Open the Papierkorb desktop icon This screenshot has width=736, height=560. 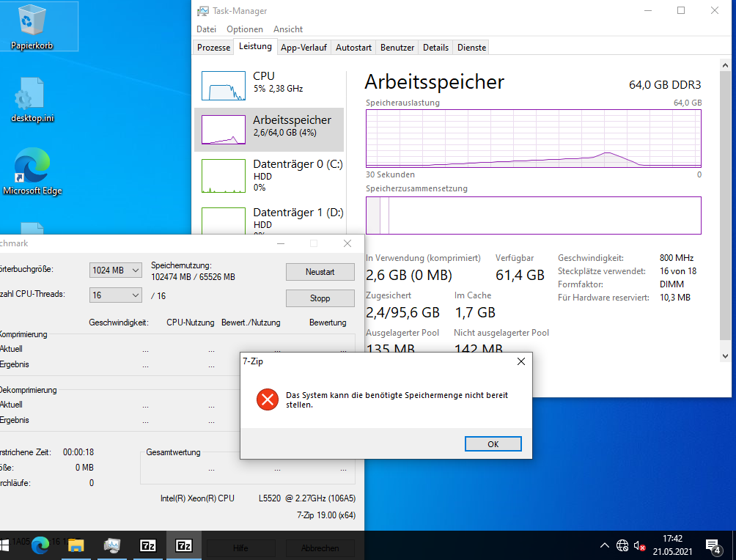coord(32,26)
